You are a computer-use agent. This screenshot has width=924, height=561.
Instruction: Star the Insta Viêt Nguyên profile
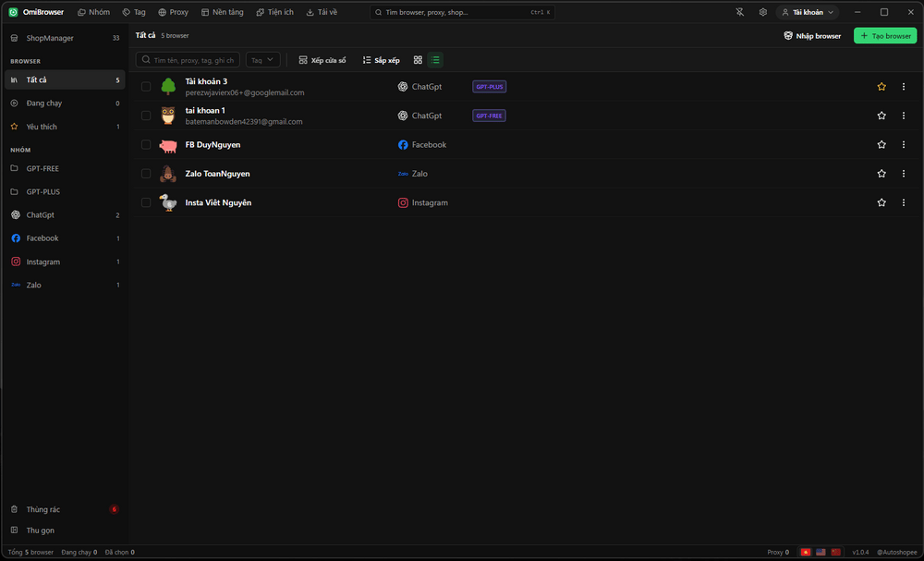coord(881,202)
